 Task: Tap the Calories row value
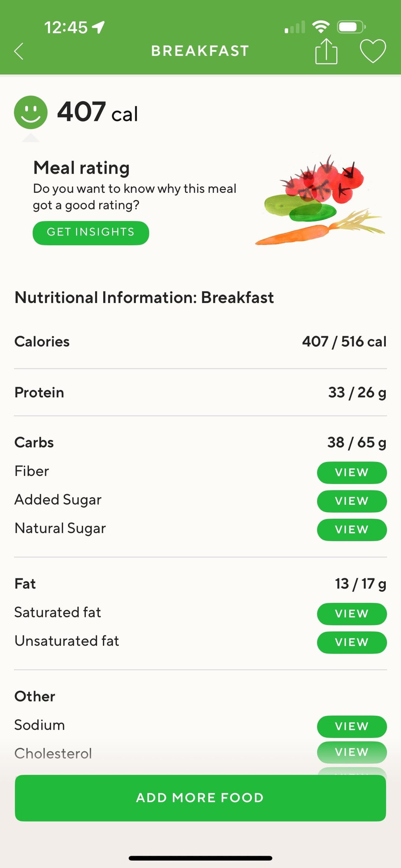344,342
